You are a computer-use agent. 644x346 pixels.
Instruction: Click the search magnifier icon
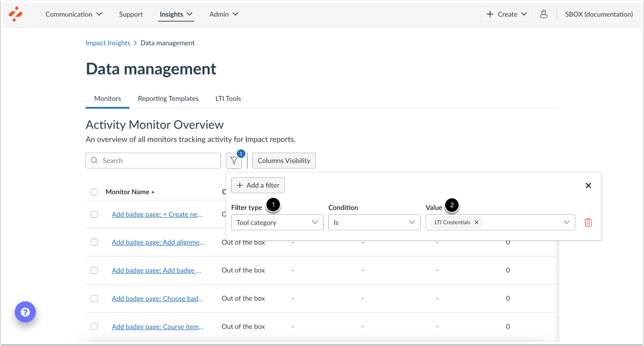(94, 160)
